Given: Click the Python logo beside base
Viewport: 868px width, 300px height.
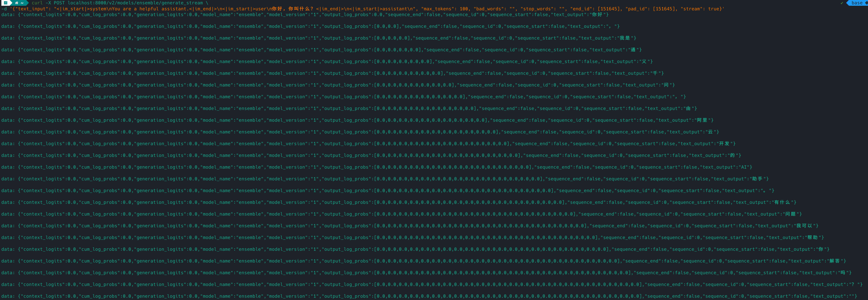Looking at the screenshot, I should pos(866,3).
